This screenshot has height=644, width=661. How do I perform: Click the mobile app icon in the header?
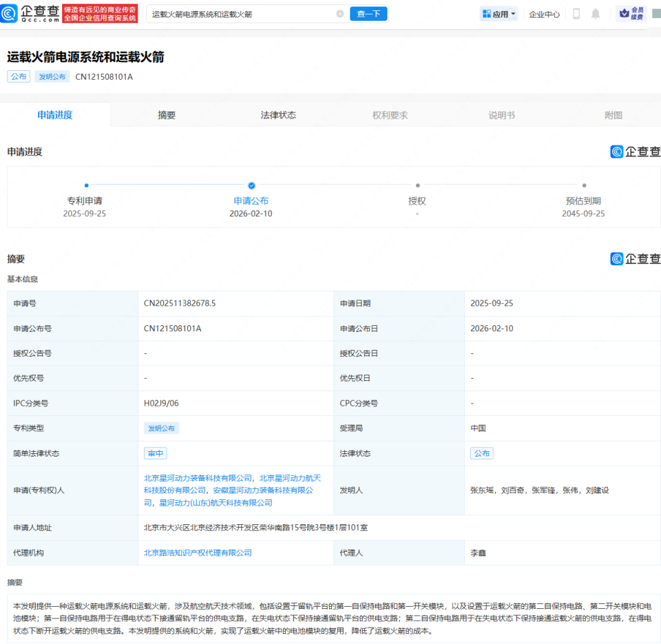(576, 13)
